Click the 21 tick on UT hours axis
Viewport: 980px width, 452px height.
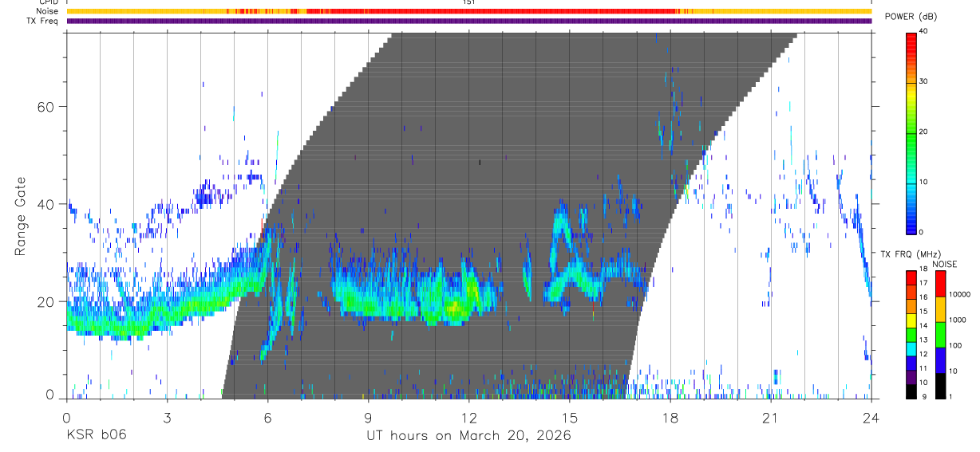(771, 417)
